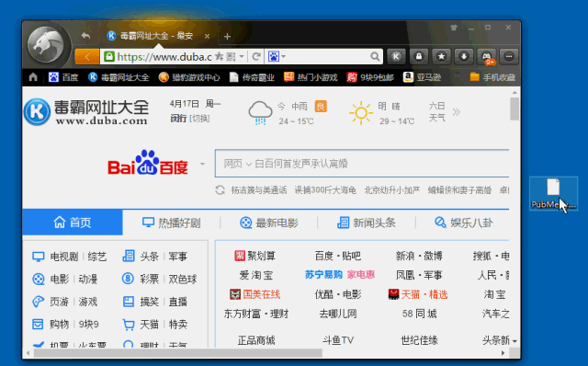This screenshot has width=588, height=366.
Task: Open the more options toolbar button
Action: coord(509,57)
